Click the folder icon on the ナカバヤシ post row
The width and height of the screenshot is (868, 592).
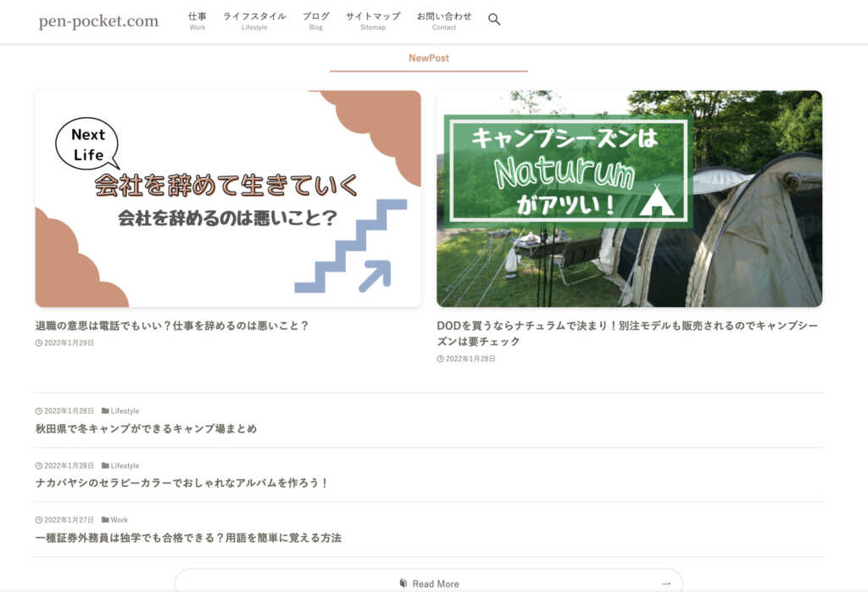[x=105, y=466]
